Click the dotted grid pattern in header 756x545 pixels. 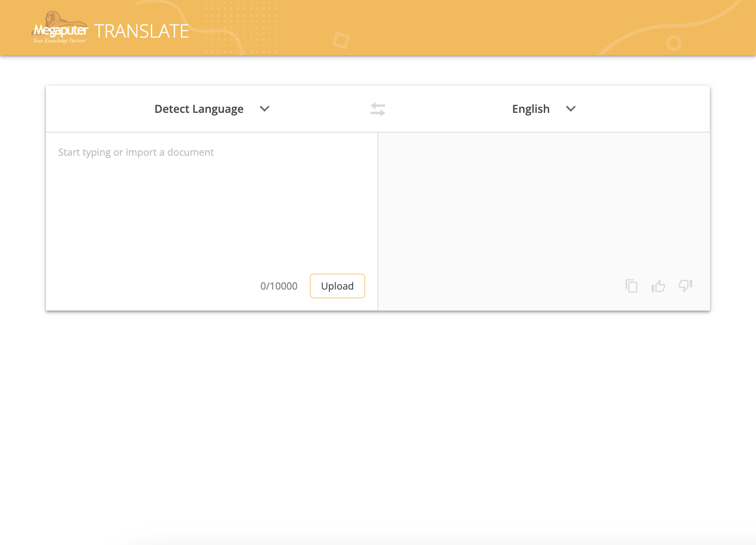[241, 26]
